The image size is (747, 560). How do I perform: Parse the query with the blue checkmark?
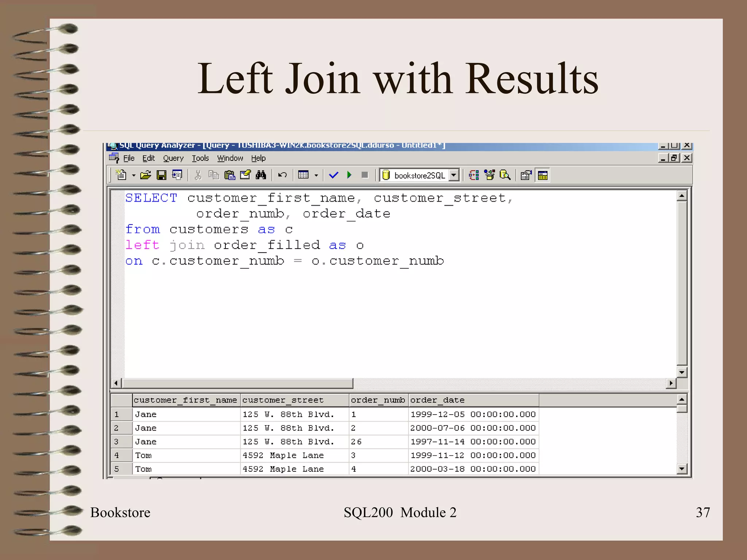(x=333, y=175)
